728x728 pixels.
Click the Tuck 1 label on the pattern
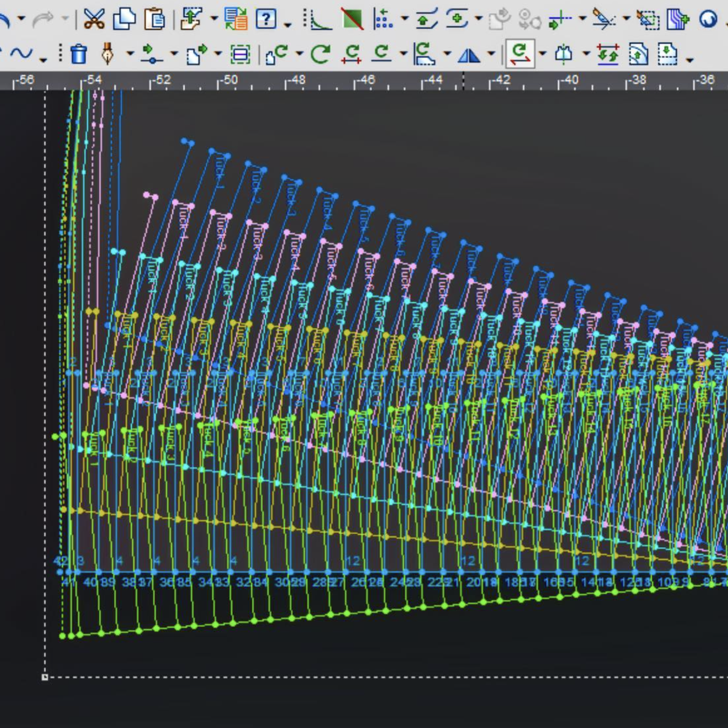coord(220,173)
